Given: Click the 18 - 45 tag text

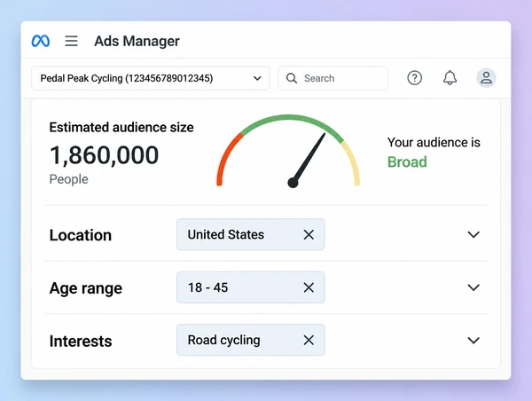Looking at the screenshot, I should [208, 287].
